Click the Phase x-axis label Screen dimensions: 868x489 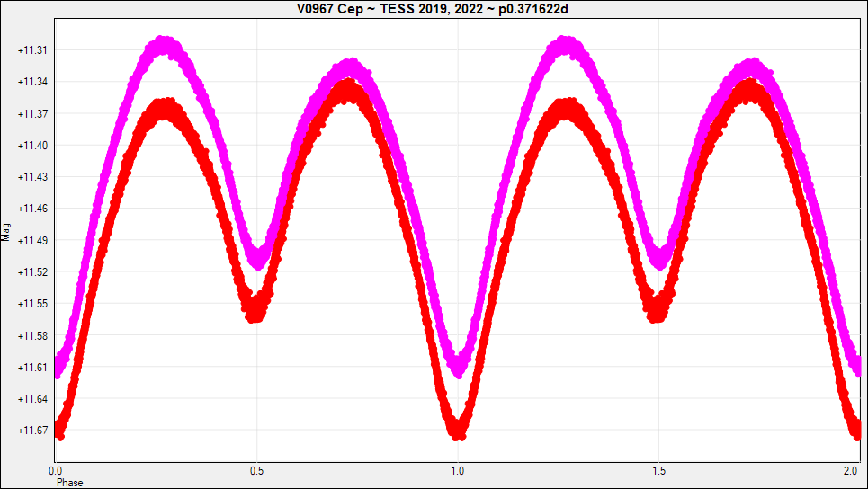click(70, 483)
